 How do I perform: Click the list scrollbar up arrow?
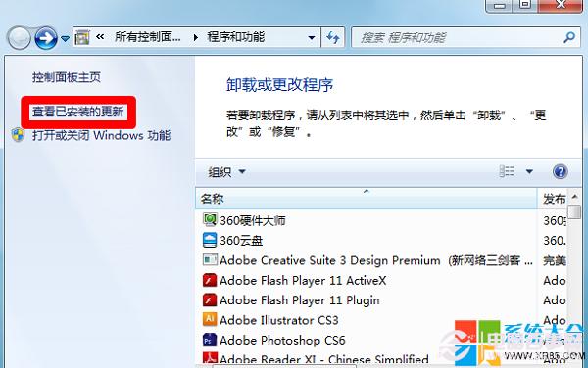click(x=574, y=196)
